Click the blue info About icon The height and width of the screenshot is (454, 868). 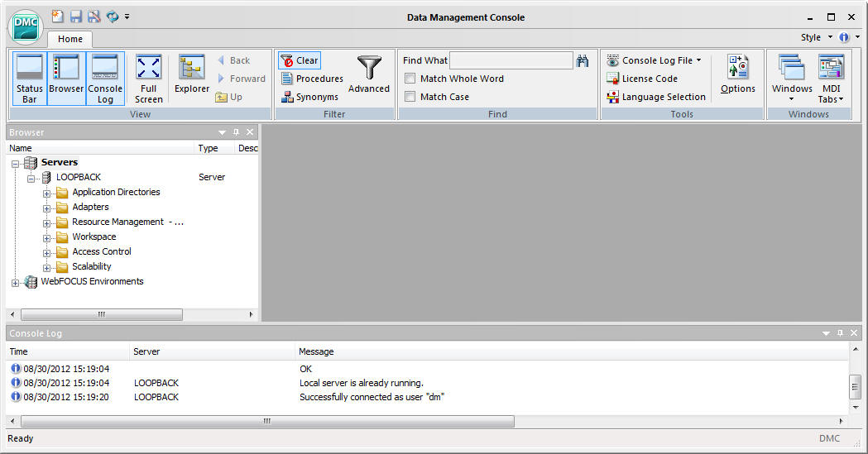[x=844, y=37]
